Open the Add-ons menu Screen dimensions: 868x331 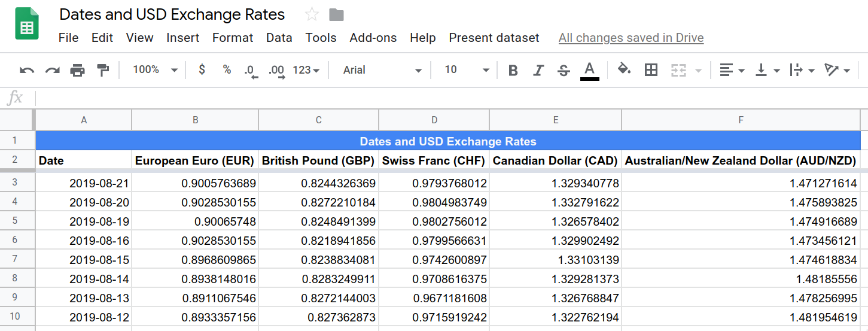coord(373,38)
